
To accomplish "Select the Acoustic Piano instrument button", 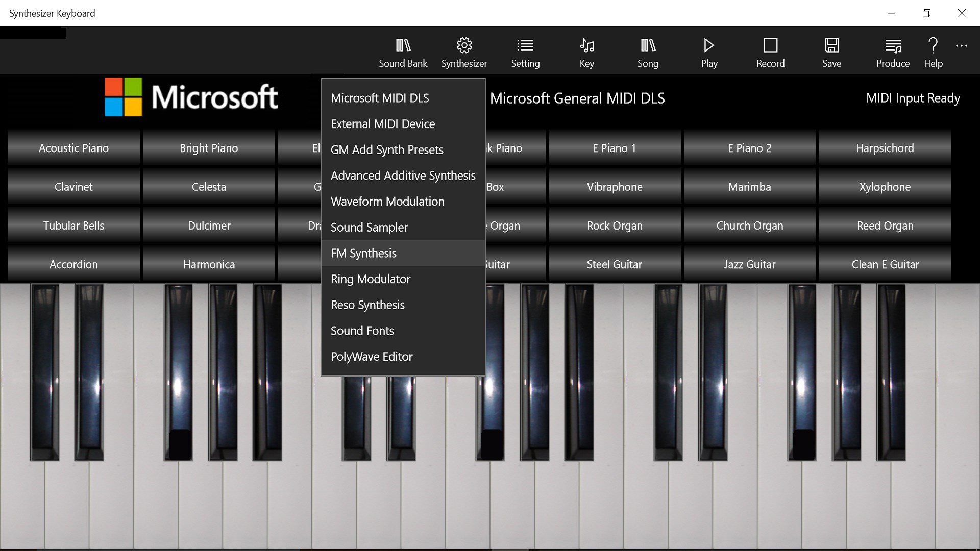I will 73,148.
